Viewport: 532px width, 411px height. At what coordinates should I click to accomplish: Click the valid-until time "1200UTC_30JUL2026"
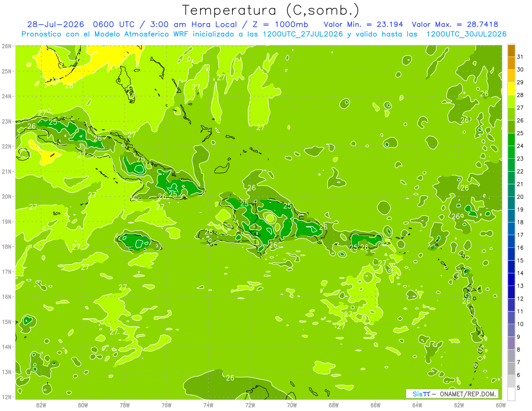tap(466, 34)
